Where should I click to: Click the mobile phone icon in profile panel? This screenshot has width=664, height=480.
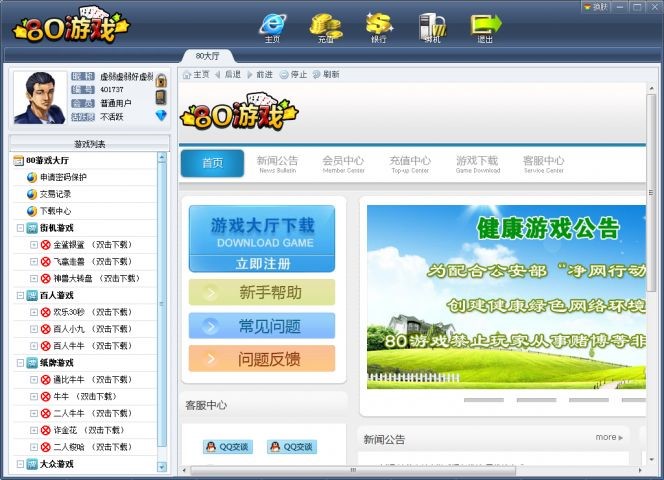161,97
